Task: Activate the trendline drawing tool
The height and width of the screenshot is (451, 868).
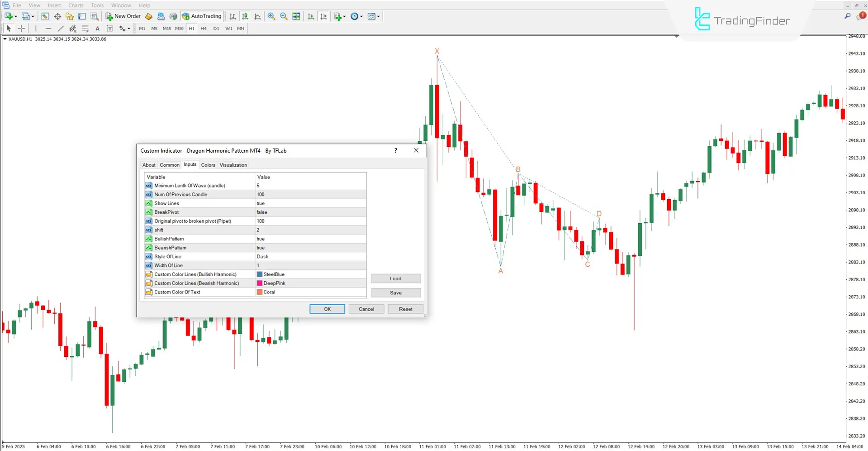Action: point(60,28)
